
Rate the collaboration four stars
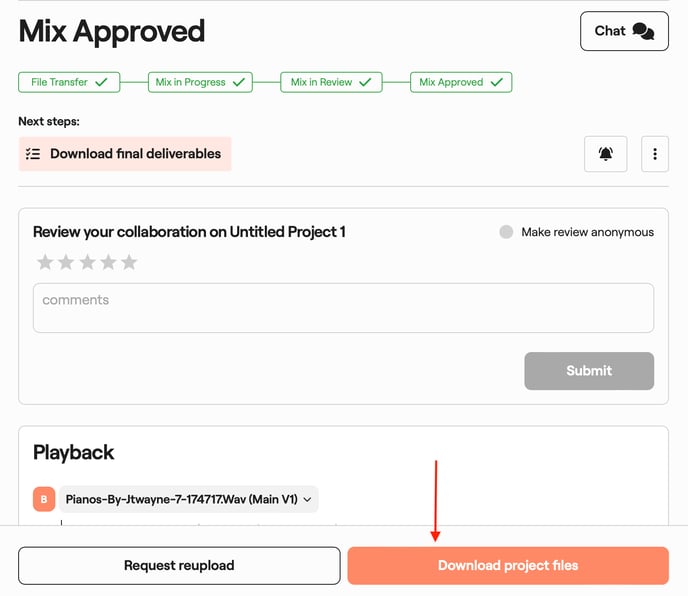107,263
